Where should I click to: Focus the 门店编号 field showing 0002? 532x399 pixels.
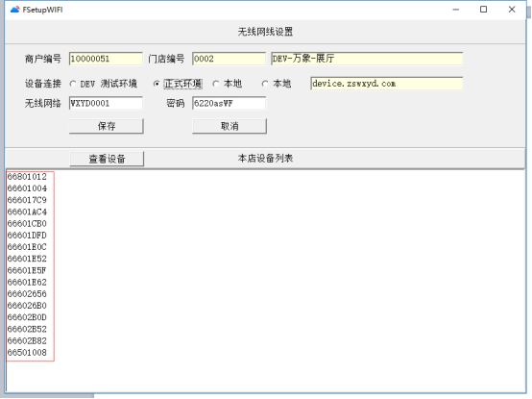tap(229, 59)
